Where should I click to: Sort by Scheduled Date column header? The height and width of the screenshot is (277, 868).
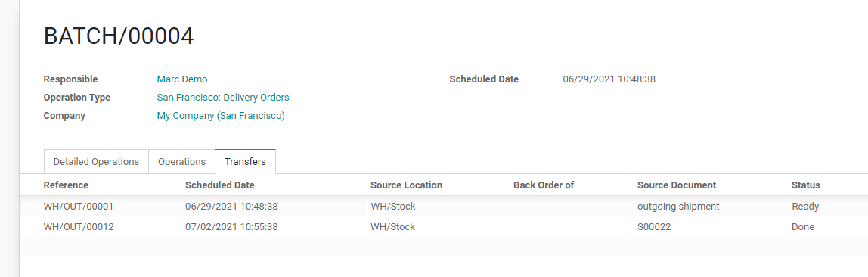coord(220,185)
